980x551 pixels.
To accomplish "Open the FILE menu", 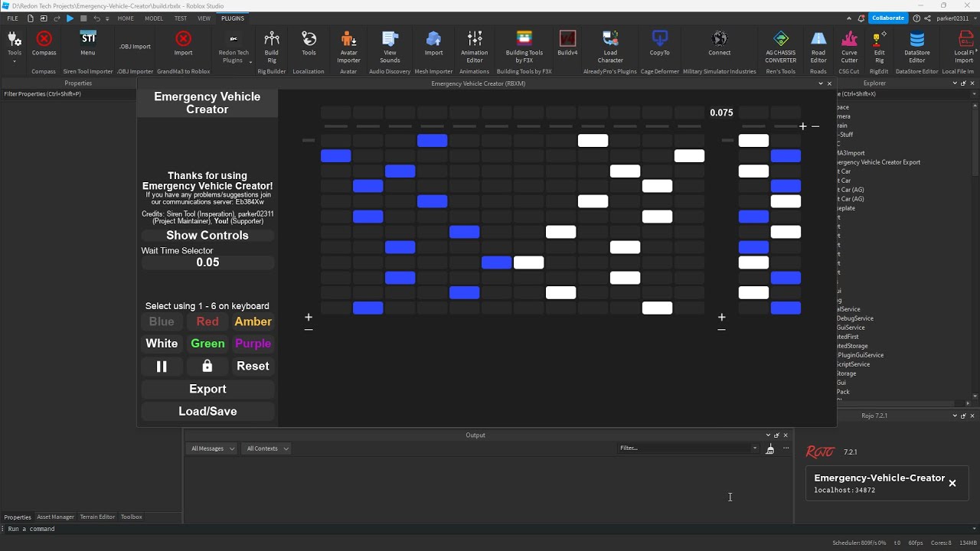I will [x=12, y=18].
